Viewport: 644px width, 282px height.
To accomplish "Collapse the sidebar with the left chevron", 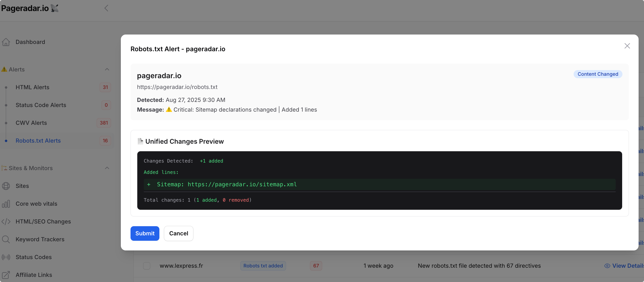I will click(106, 8).
